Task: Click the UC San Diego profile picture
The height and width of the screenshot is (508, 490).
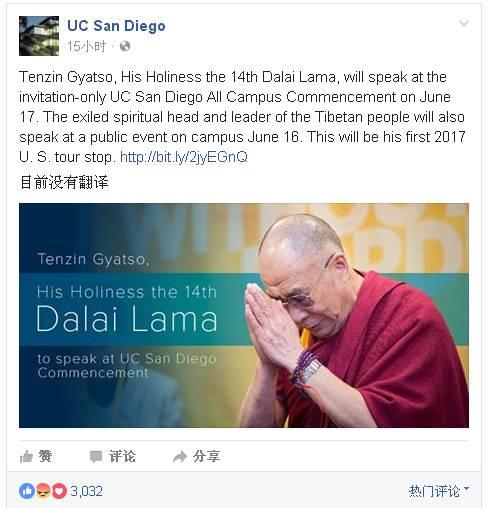Action: (x=39, y=36)
